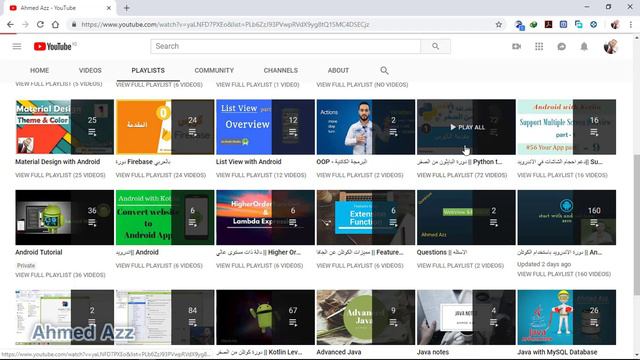Click the red PDF extension icon
This screenshot has width=640, height=360.
pos(548,24)
